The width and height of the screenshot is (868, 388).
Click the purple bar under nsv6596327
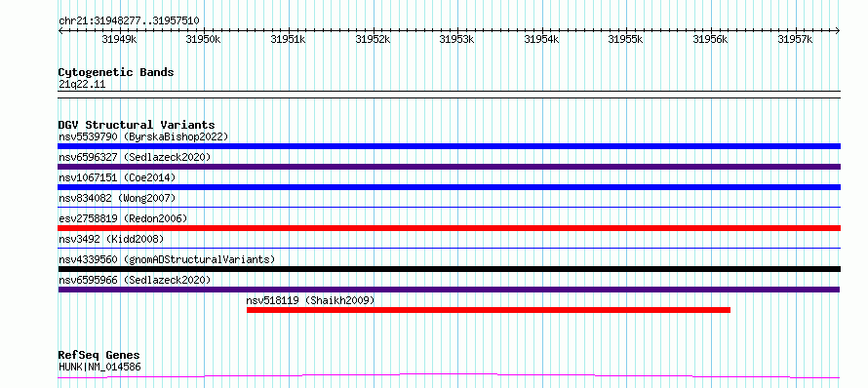[x=449, y=167]
